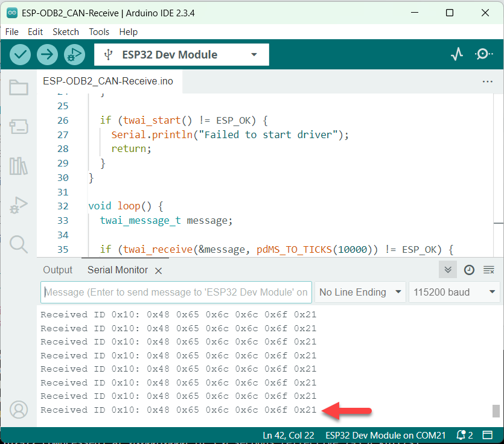Switch to the Output tab
The height and width of the screenshot is (444, 504).
[58, 270]
